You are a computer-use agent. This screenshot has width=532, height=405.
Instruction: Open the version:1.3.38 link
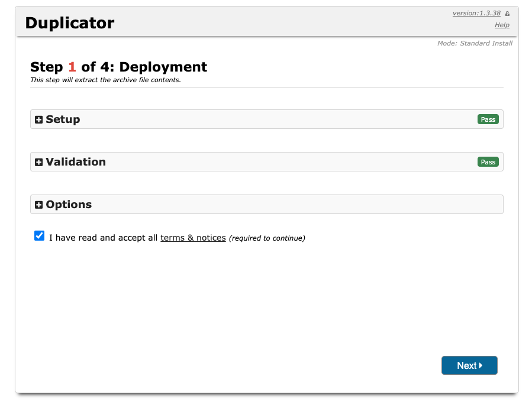(x=476, y=13)
